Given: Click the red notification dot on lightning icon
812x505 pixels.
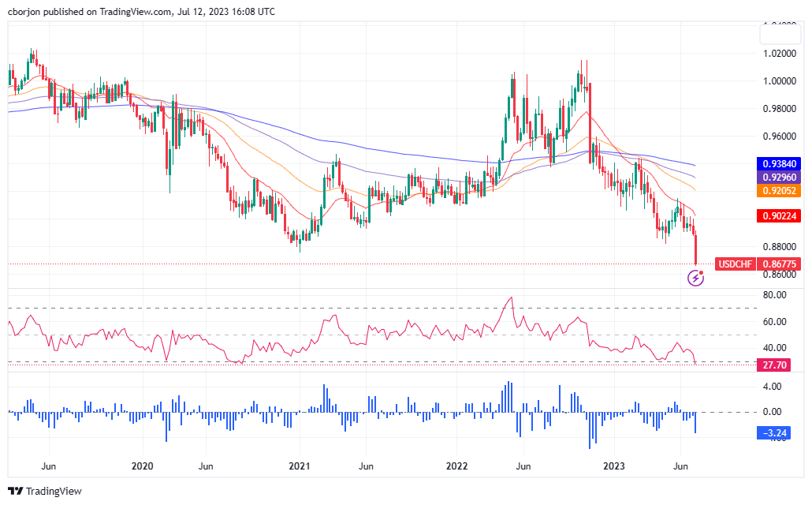Looking at the screenshot, I should pyautogui.click(x=702, y=271).
